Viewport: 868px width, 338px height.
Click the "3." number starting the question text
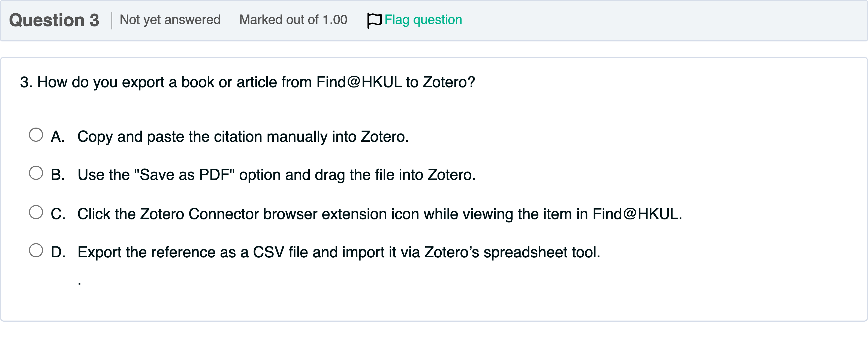[x=26, y=82]
